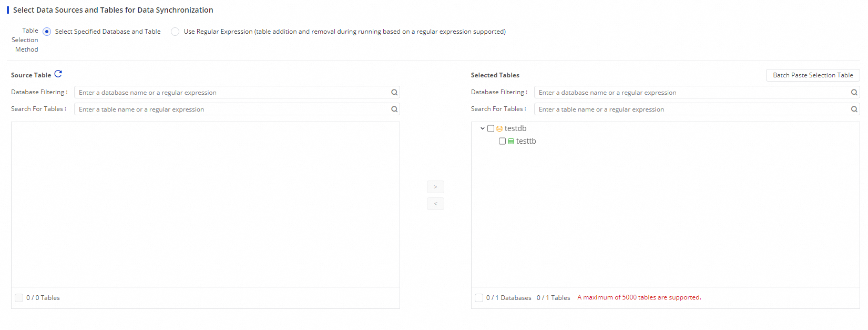Toggle select-all checkbox beside 0 / 0 Tables
This screenshot has height=330, width=868.
(19, 298)
